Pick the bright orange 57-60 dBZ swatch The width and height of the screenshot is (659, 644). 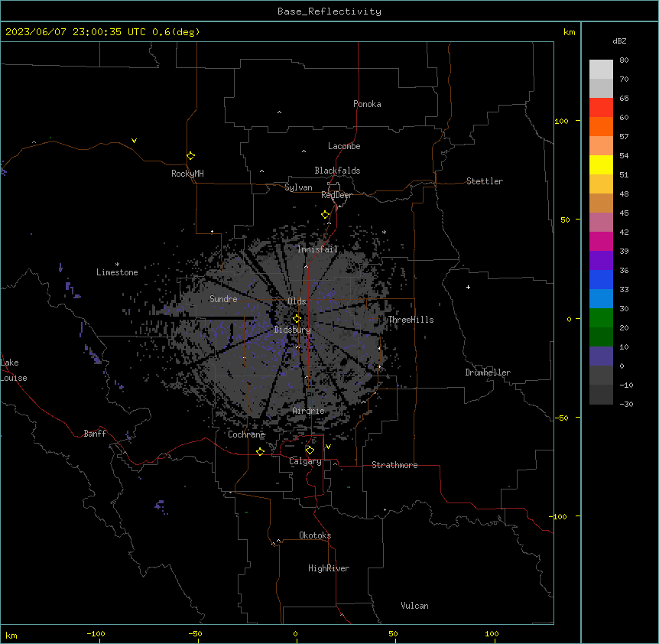(601, 126)
